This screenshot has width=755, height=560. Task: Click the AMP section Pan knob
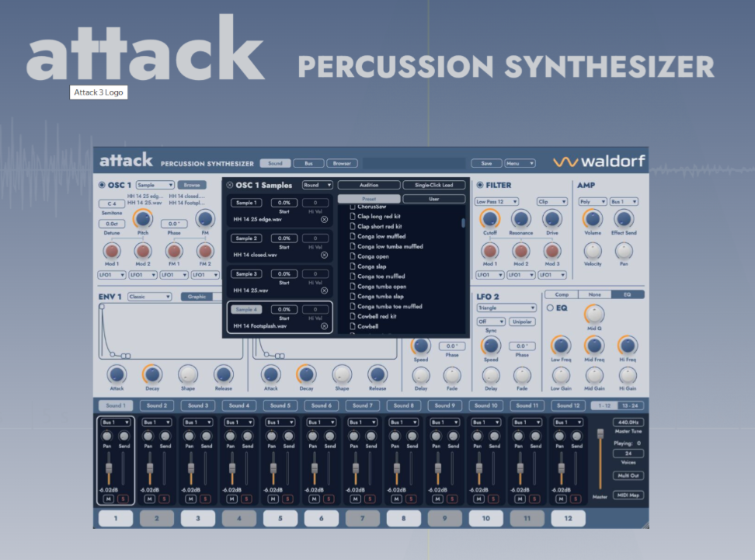pyautogui.click(x=624, y=251)
